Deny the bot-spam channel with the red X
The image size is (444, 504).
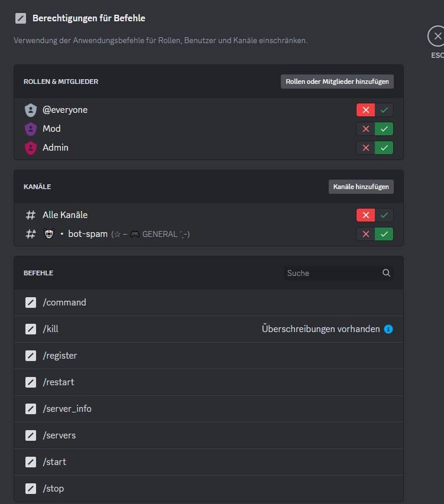click(365, 234)
